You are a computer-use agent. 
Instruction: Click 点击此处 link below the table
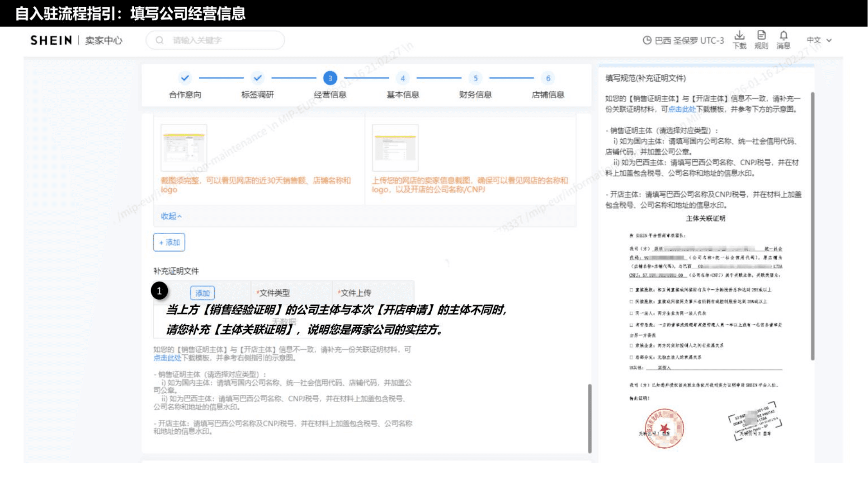coord(167,358)
